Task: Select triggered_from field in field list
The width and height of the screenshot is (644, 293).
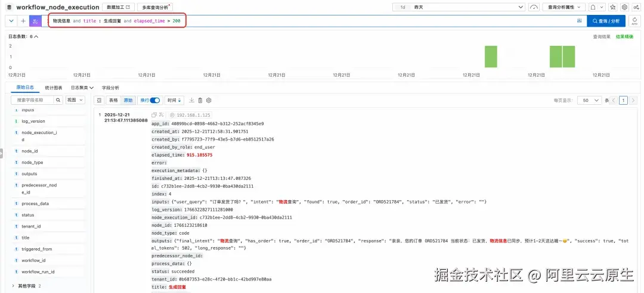Action: pyautogui.click(x=38, y=249)
